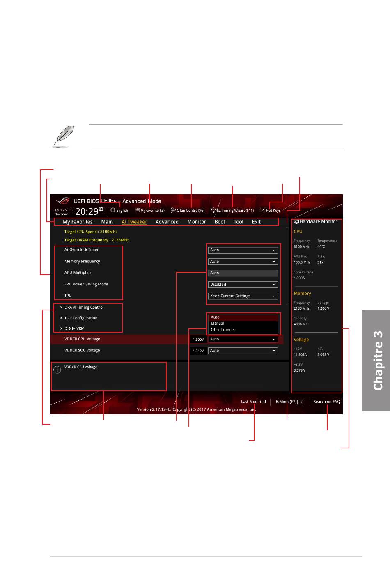Image resolution: width=390 pixels, height=588 pixels.
Task: Click the 3.379 V +3.3V reading
Action: point(300,370)
